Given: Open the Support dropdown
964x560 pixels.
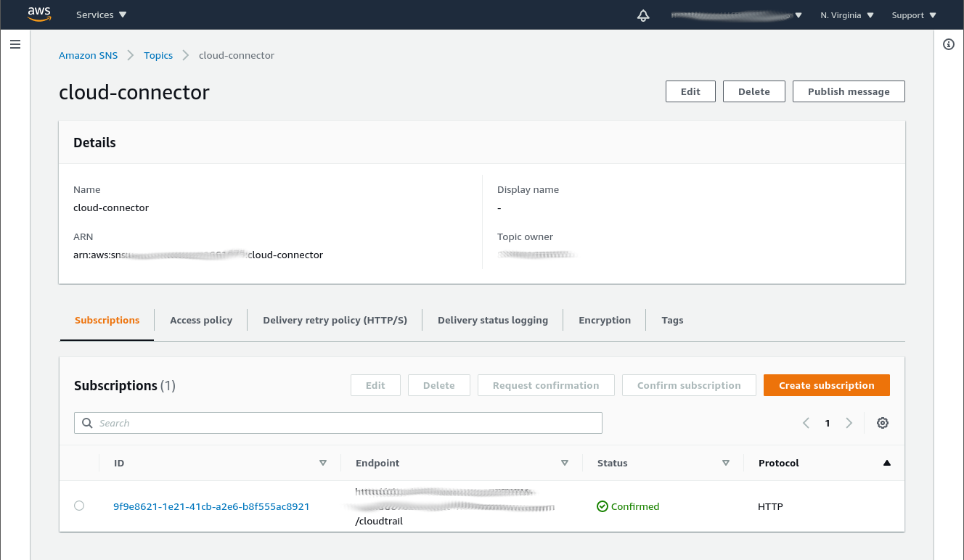Looking at the screenshot, I should (914, 15).
